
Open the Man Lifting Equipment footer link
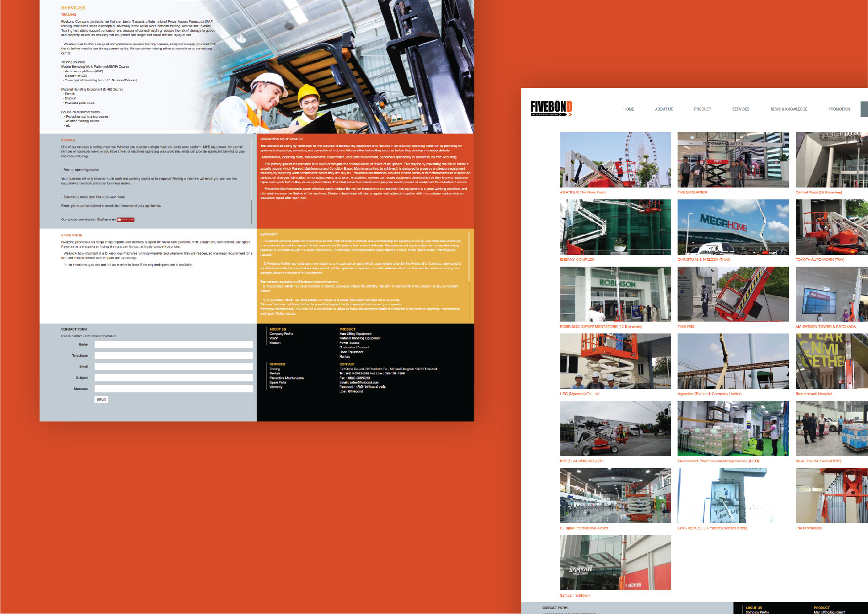coord(355,334)
